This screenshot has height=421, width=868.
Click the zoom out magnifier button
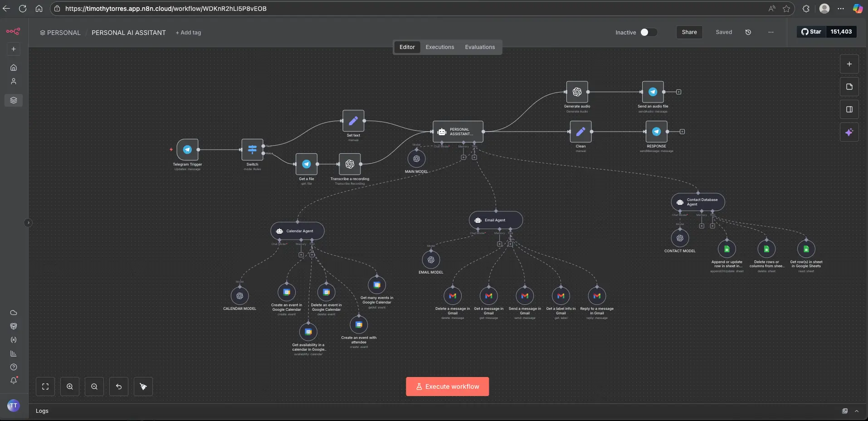pos(94,387)
